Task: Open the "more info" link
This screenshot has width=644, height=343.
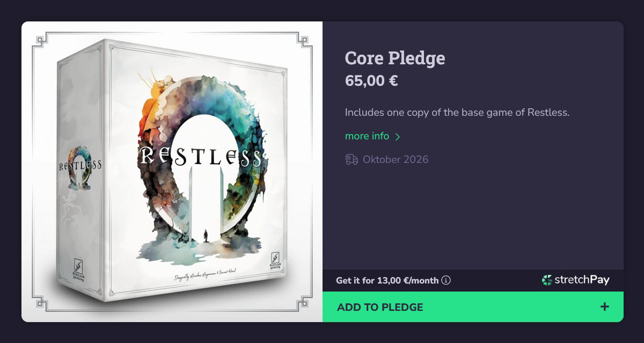Action: click(x=367, y=136)
